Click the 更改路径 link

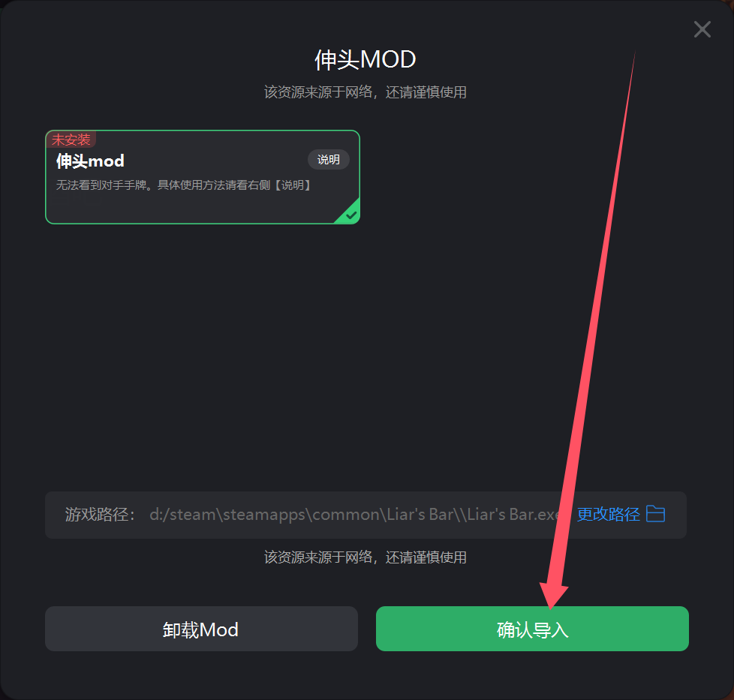tap(608, 514)
